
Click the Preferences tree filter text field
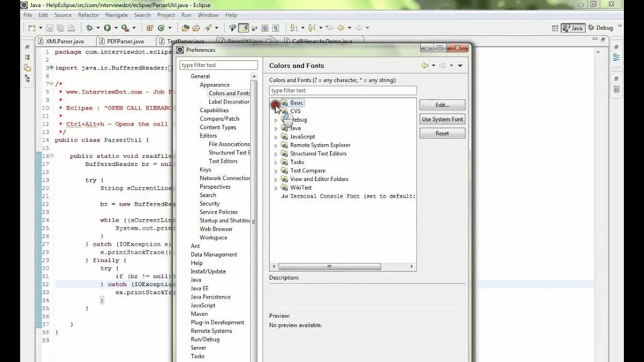click(x=218, y=65)
